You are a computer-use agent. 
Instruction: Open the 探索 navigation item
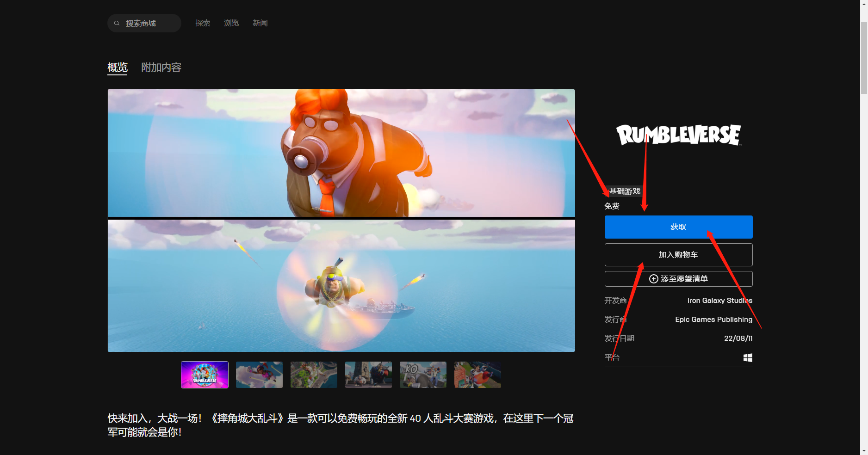pos(203,23)
